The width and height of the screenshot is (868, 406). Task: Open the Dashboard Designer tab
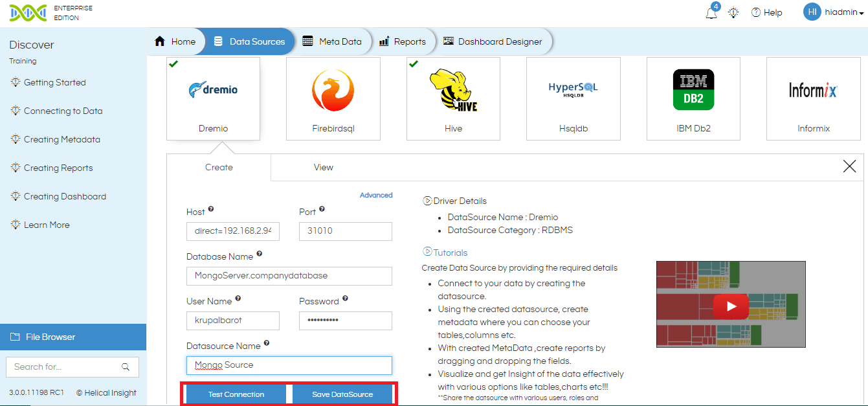click(493, 41)
